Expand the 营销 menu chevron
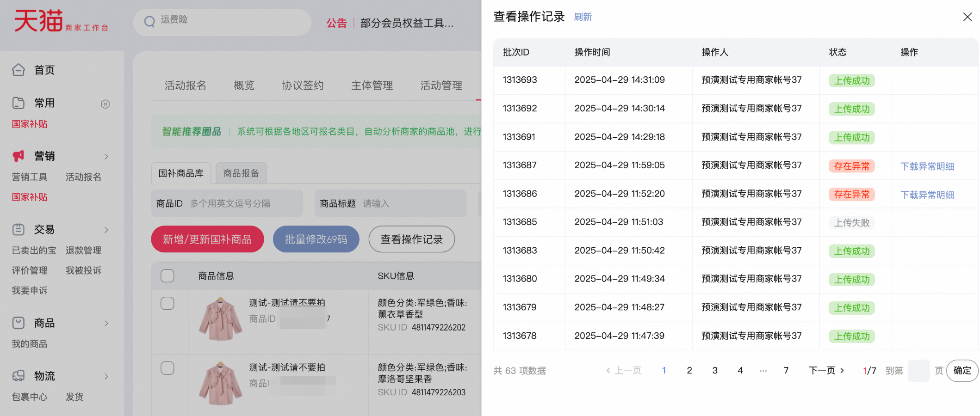The height and width of the screenshot is (416, 980). [x=106, y=157]
